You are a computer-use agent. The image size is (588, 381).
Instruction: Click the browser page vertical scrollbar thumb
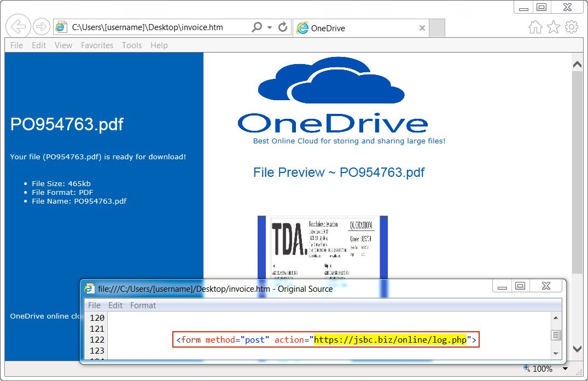point(577,172)
